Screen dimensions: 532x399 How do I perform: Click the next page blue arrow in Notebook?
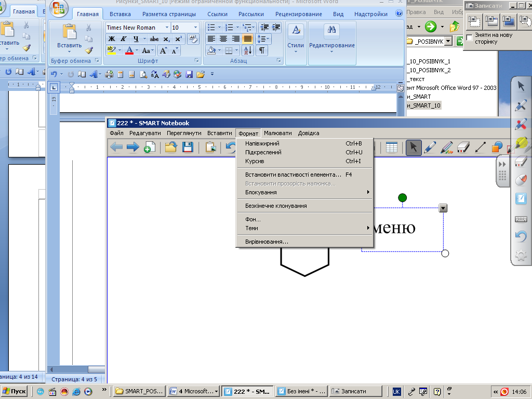click(132, 147)
